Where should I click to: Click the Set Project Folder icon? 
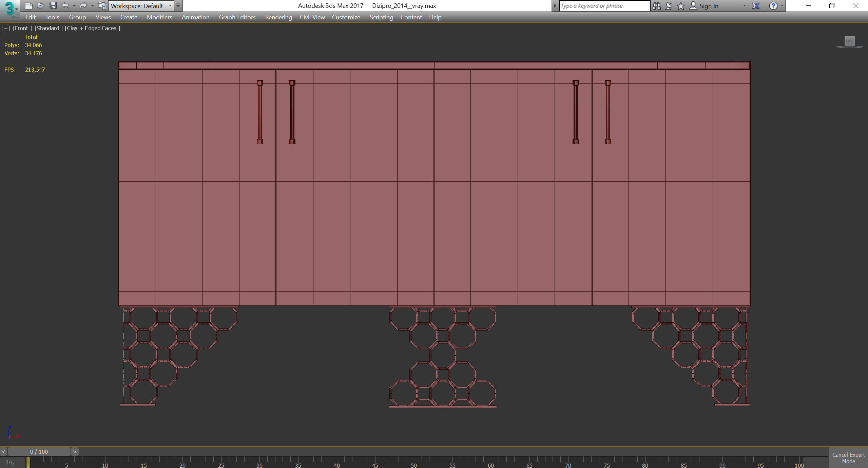pyautogui.click(x=102, y=5)
